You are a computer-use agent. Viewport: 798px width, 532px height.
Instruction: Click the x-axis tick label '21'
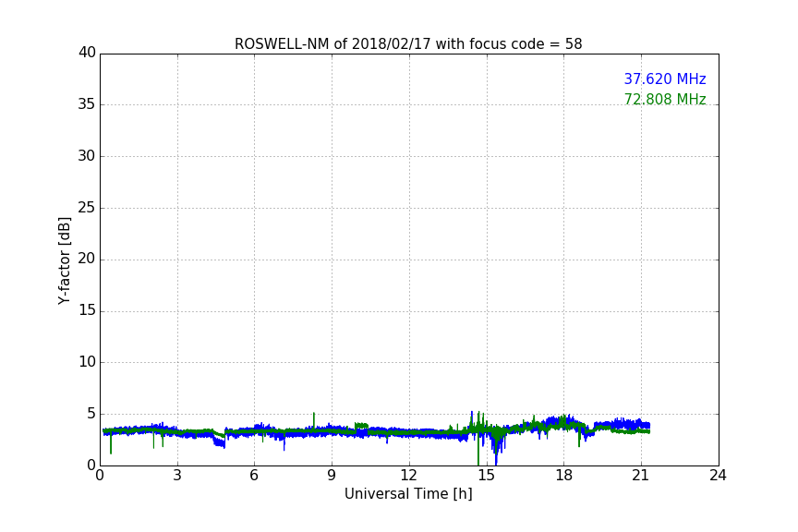coord(641,476)
